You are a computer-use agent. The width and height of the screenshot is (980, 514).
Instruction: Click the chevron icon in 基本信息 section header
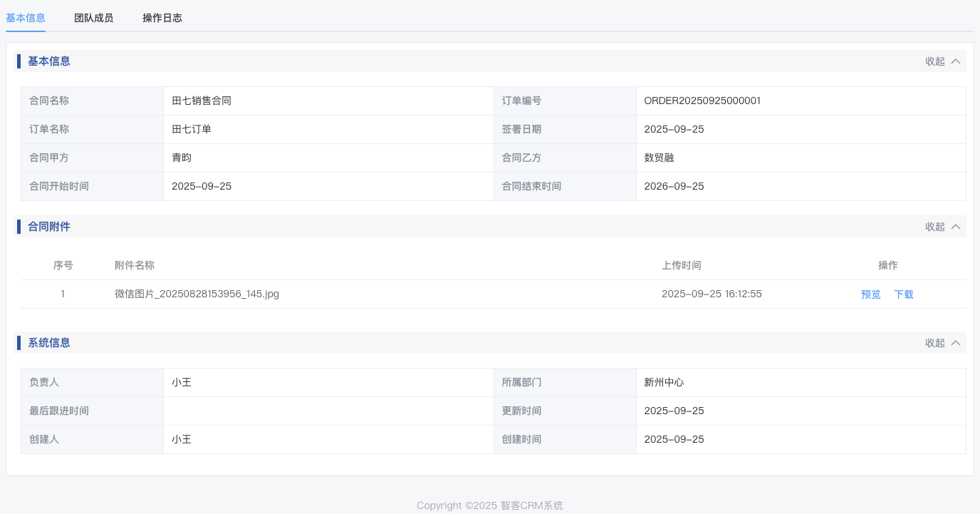tap(956, 61)
